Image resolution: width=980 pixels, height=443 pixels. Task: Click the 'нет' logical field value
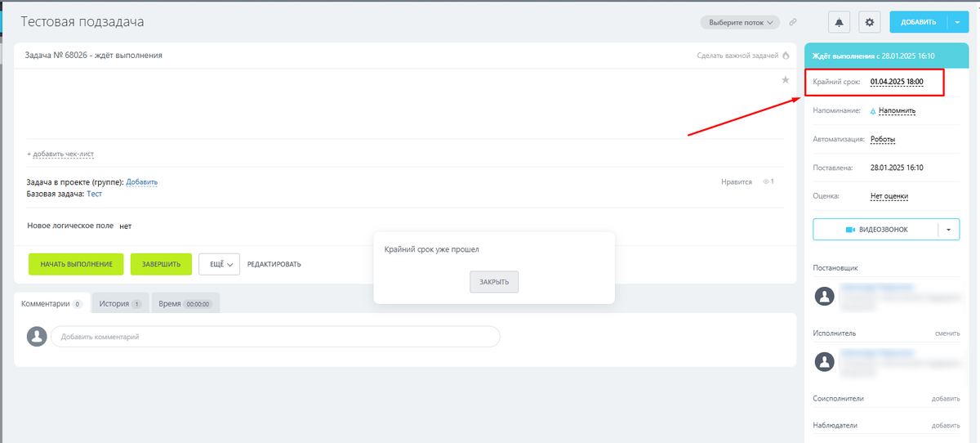pos(125,226)
